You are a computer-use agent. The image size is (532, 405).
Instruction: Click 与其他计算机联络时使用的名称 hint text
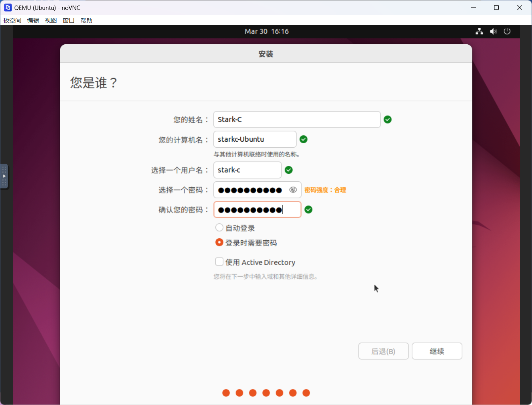pyautogui.click(x=256, y=154)
